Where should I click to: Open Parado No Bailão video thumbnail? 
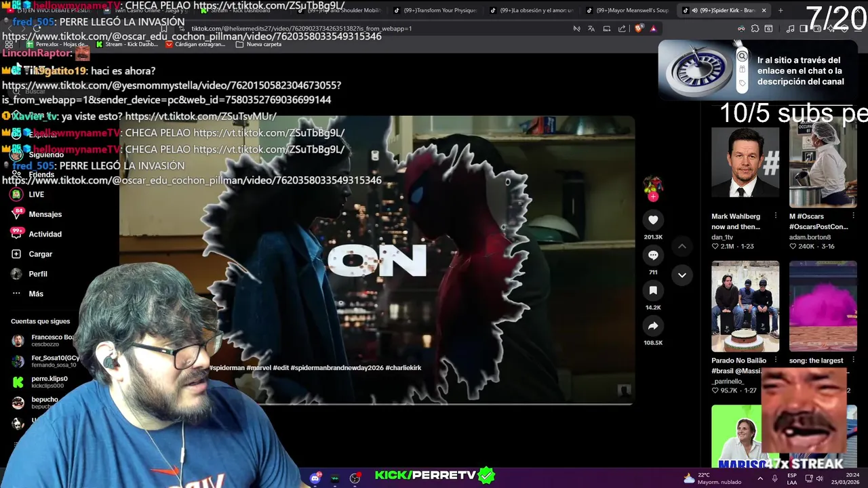point(745,306)
